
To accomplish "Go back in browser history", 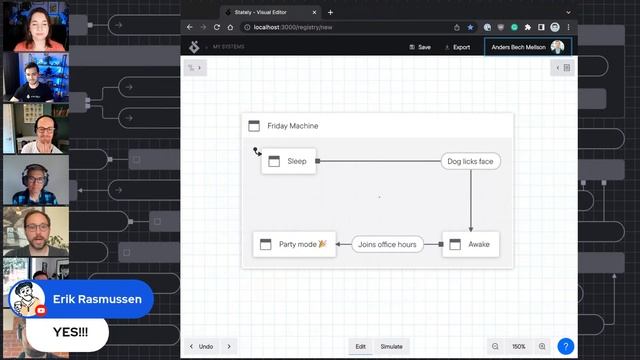I will [x=189, y=27].
